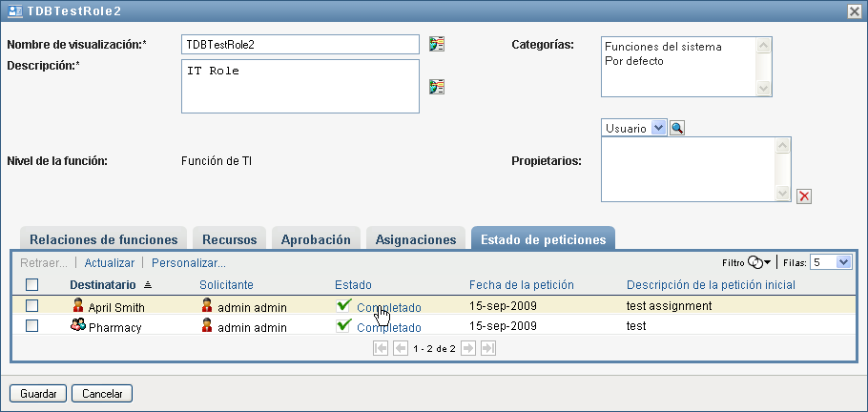This screenshot has width=868, height=412.
Task: Click the owner search magnifier icon
Action: tap(677, 128)
